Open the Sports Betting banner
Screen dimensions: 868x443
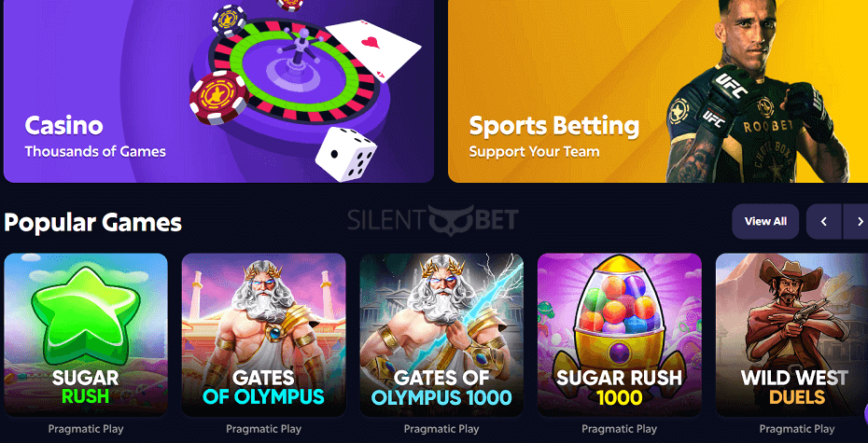[658, 91]
